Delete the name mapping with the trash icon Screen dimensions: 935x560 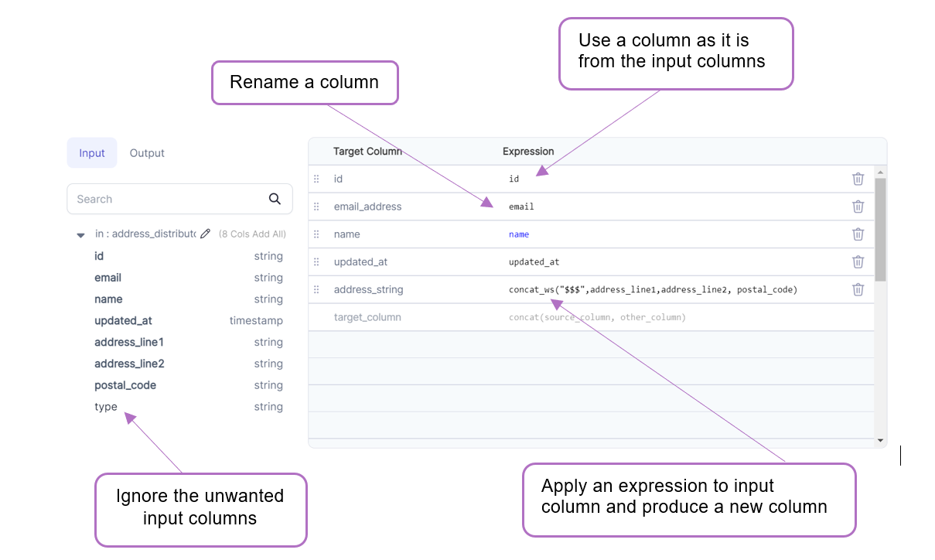[x=858, y=234]
